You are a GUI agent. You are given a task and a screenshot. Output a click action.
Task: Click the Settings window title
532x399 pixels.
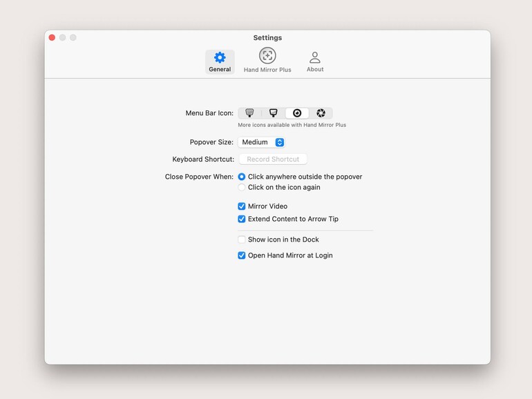point(267,38)
